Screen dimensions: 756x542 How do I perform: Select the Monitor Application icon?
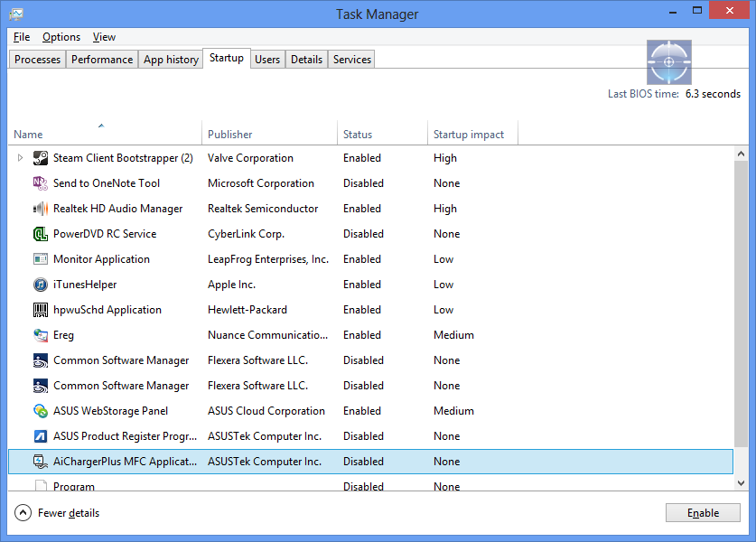point(41,259)
